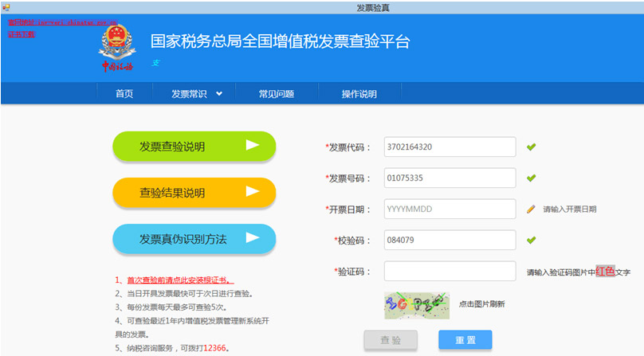The width and height of the screenshot is (644, 356).
Task: Click the blue 重置 button
Action: [x=465, y=340]
